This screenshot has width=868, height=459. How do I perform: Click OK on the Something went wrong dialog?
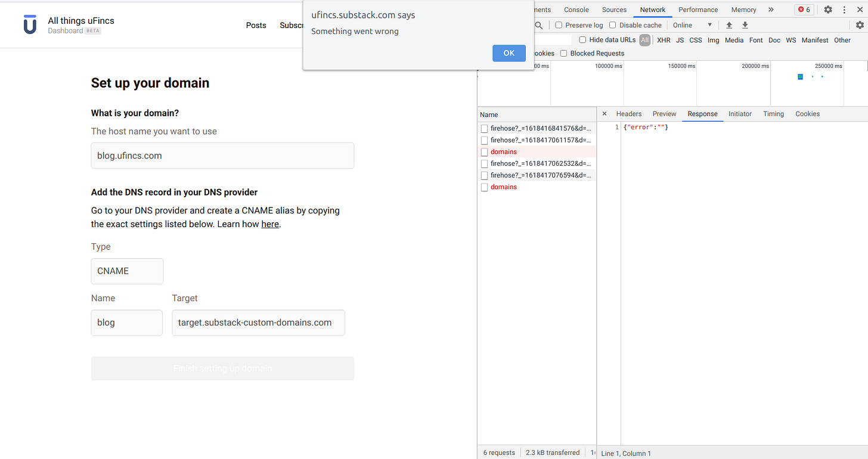(509, 53)
